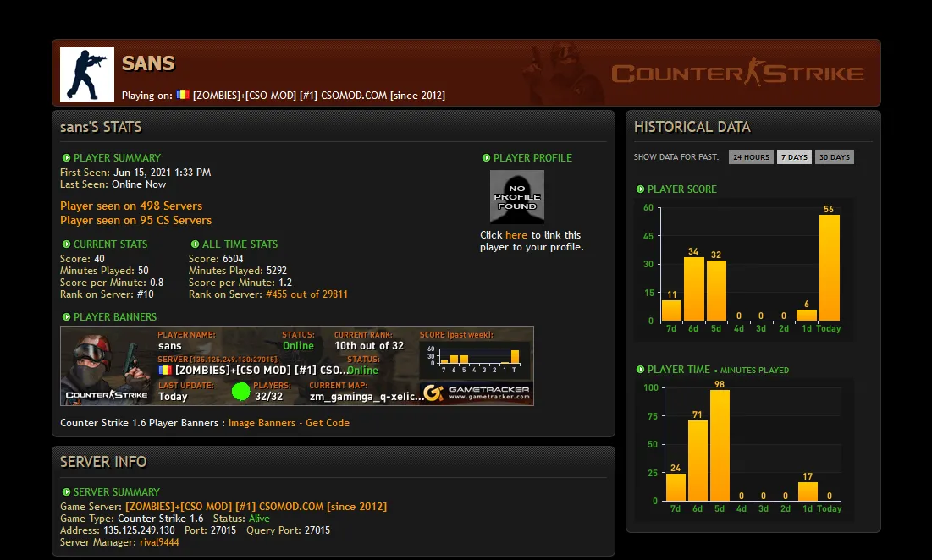Image resolution: width=932 pixels, height=560 pixels.
Task: Click the past-week score mini chart in banner
Action: pyautogui.click(x=474, y=359)
